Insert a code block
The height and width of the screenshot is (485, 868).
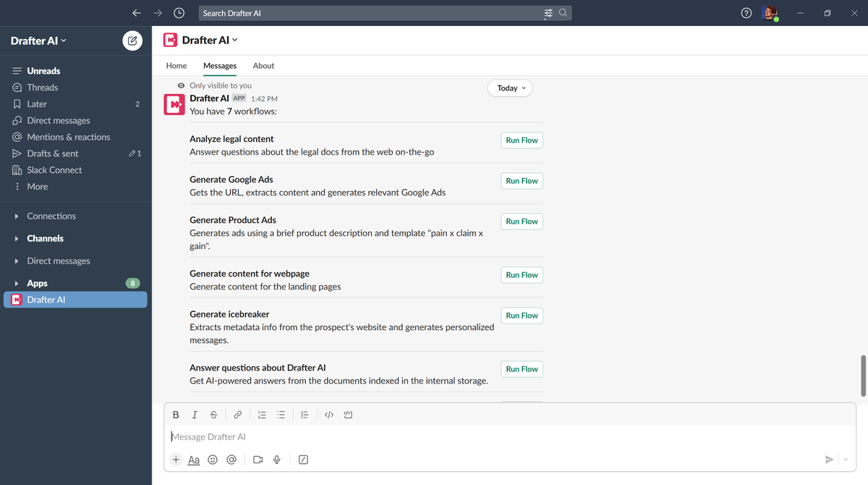[348, 415]
